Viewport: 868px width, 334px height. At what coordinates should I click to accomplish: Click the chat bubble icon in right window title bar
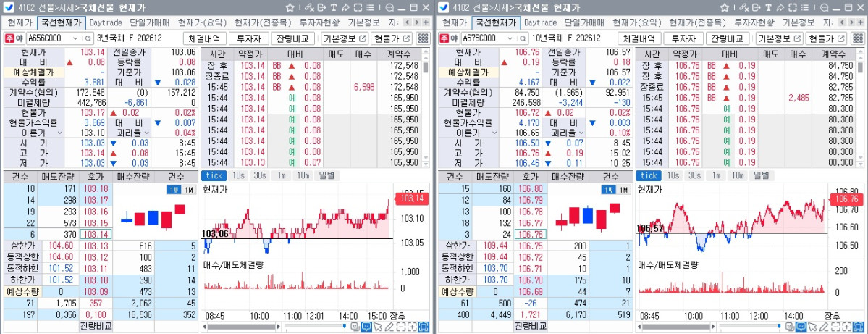tap(825, 8)
